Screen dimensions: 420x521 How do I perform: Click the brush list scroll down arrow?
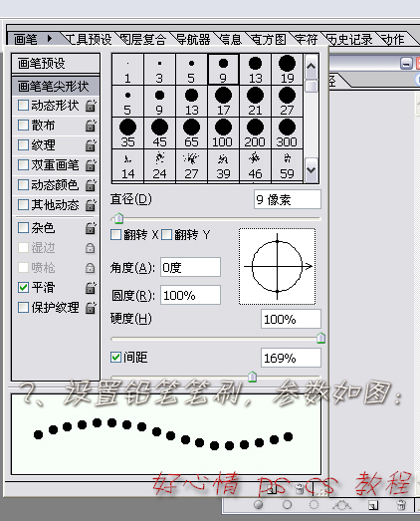coord(312,169)
